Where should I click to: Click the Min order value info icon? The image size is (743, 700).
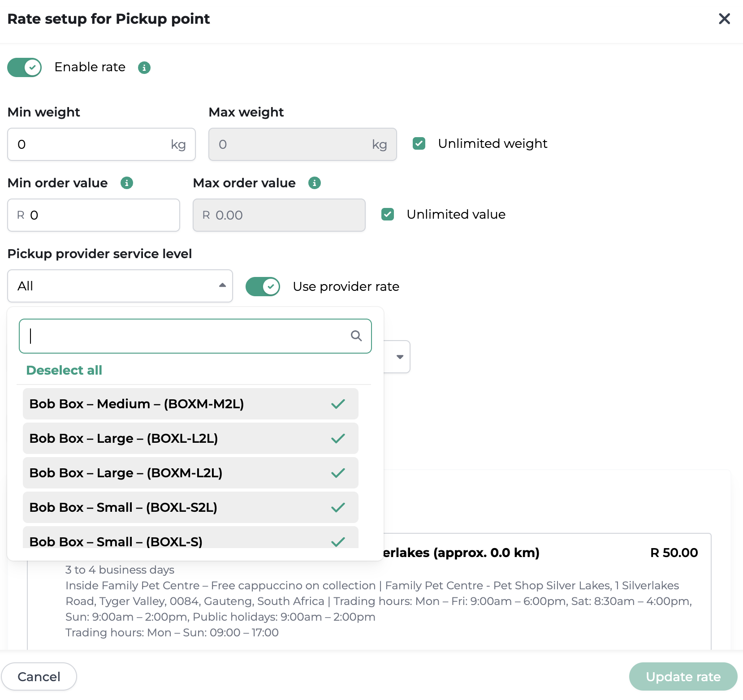pyautogui.click(x=127, y=183)
